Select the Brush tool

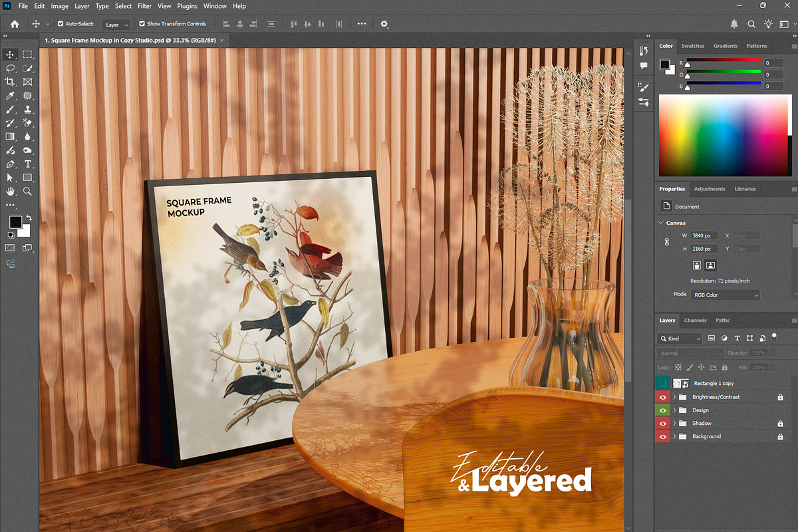pos(10,109)
